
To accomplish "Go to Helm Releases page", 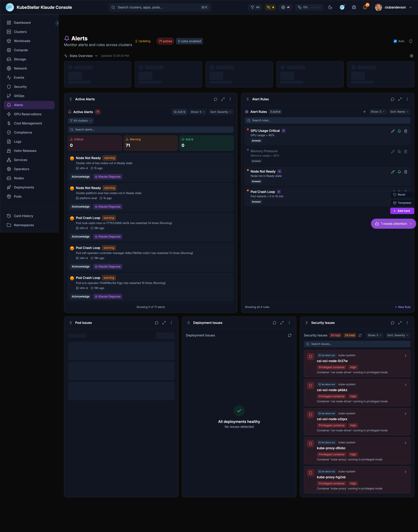I will tap(25, 151).
